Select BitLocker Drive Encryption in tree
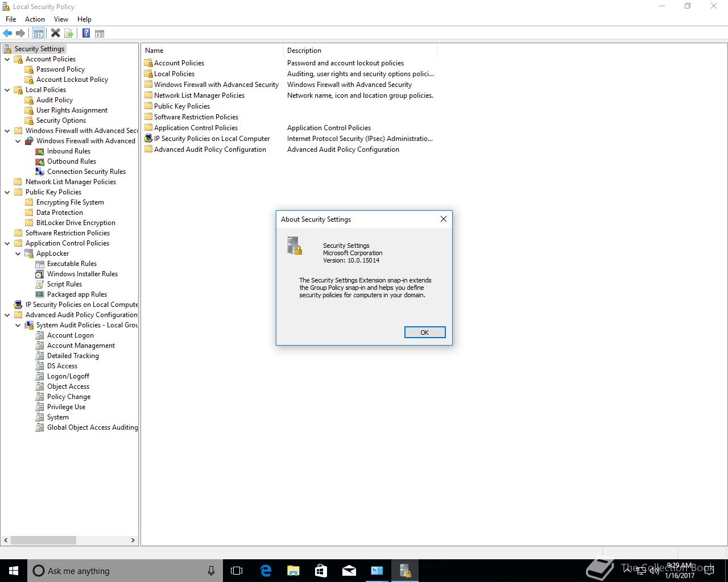This screenshot has height=582, width=728. 76,223
